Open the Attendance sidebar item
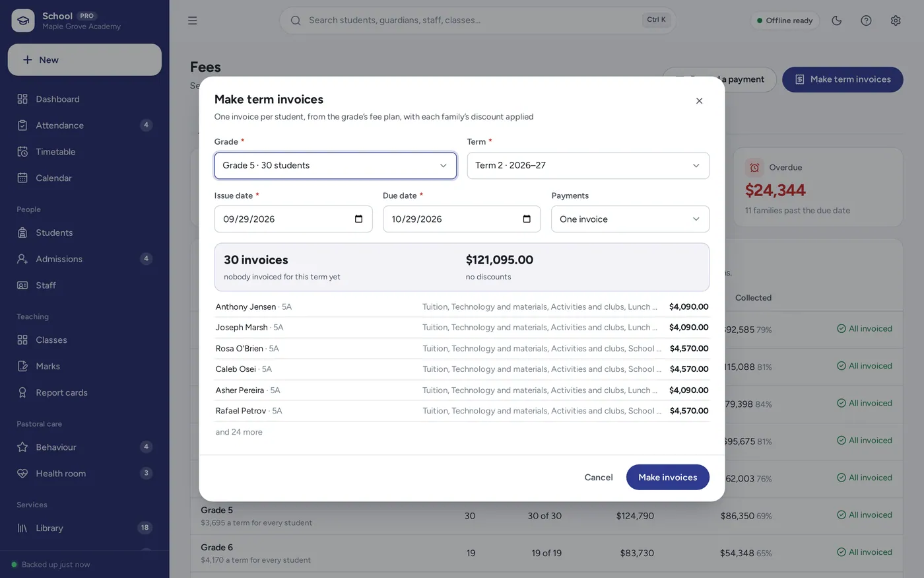The image size is (924, 578). [84, 126]
